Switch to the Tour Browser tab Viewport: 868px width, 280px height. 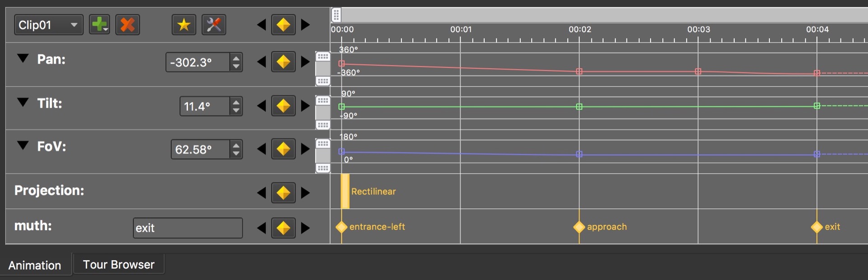coord(119,265)
